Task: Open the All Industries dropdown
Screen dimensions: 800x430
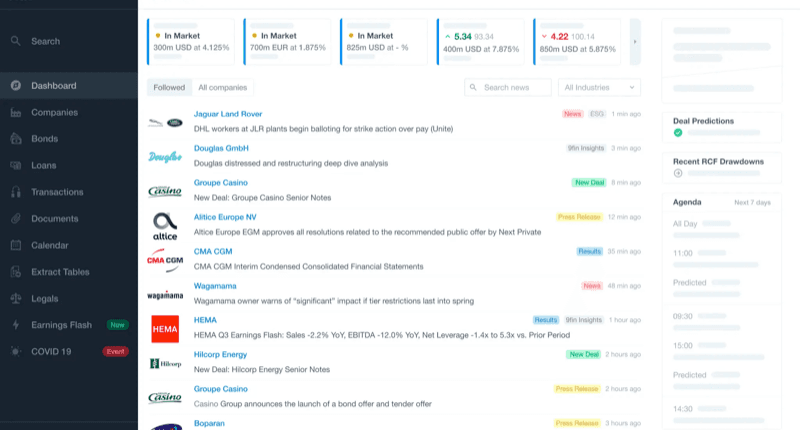Action: click(599, 88)
